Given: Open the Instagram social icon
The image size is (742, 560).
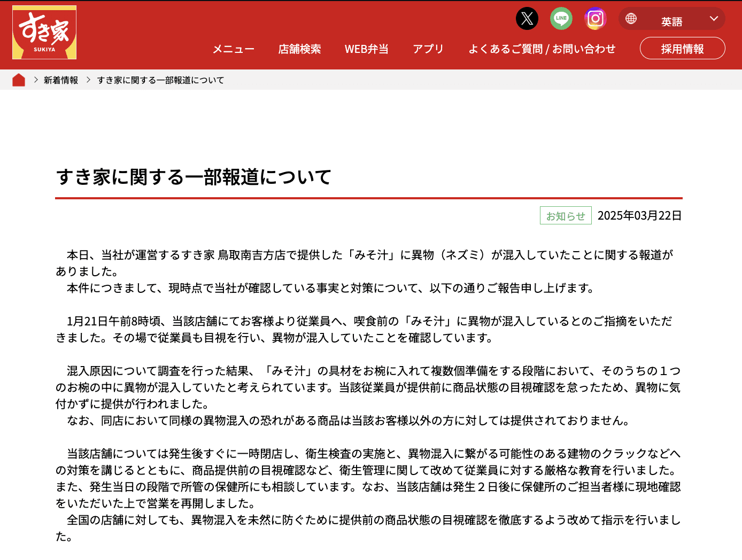Looking at the screenshot, I should click(595, 19).
